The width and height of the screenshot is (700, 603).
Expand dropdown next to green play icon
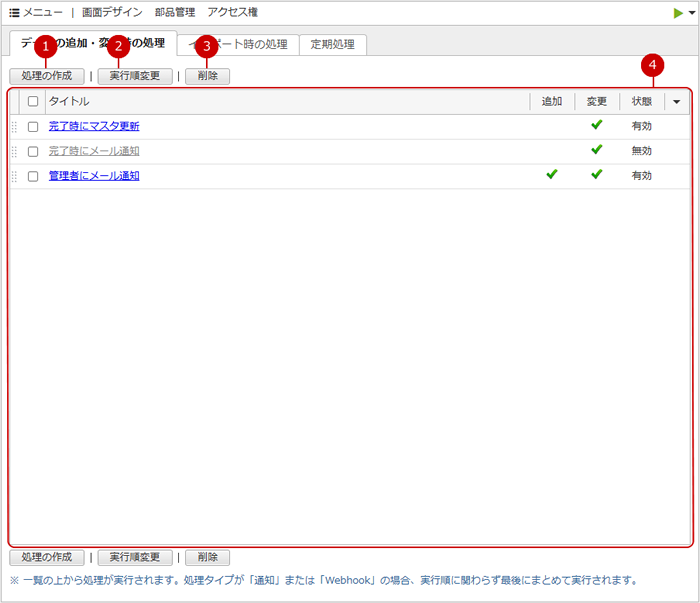(x=691, y=13)
